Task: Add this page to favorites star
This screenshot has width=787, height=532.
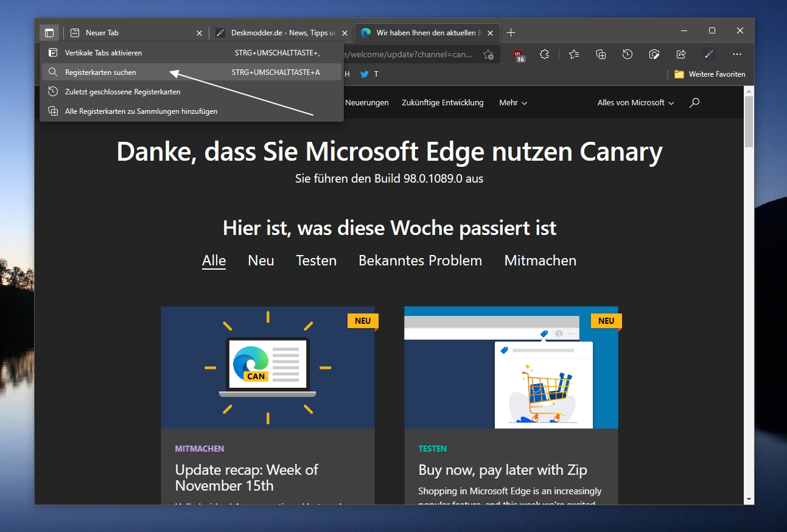Action: click(488, 55)
